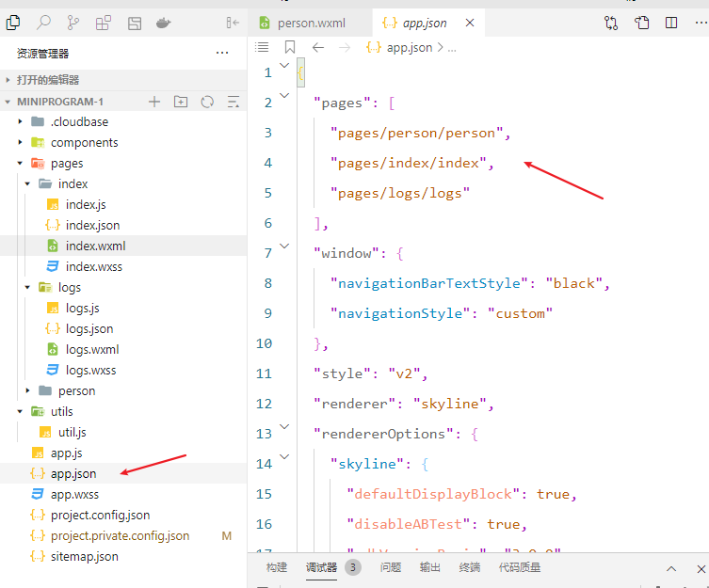This screenshot has width=709, height=588.
Task: Navigate back with left arrow
Action: point(318,47)
